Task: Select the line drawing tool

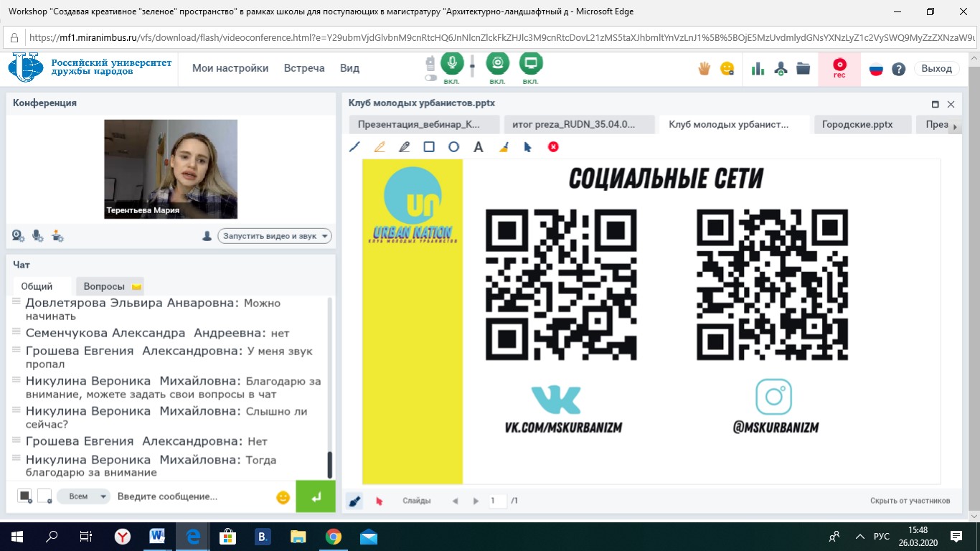Action: (x=354, y=147)
